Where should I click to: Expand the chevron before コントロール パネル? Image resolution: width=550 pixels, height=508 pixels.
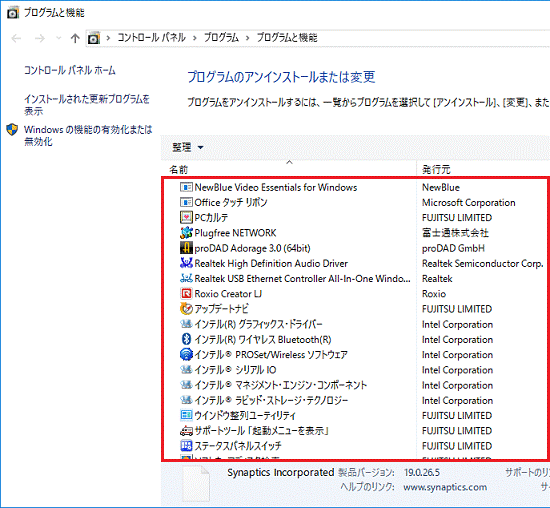tap(108, 38)
